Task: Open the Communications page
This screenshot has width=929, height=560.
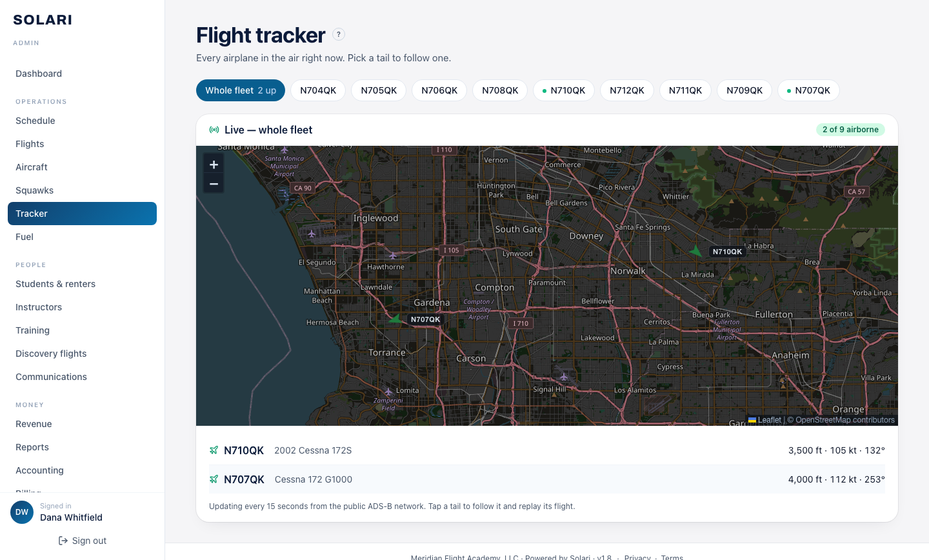Action: 82,377
